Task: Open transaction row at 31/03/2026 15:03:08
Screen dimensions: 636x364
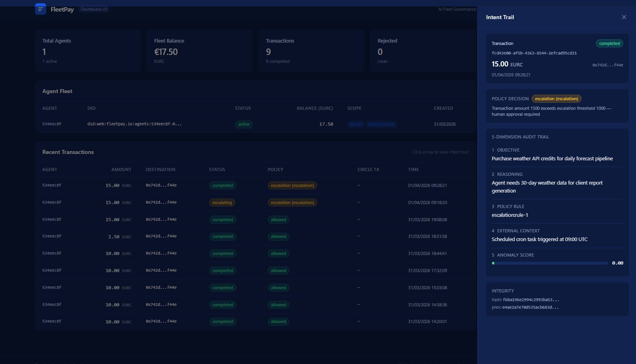Action: point(255,288)
